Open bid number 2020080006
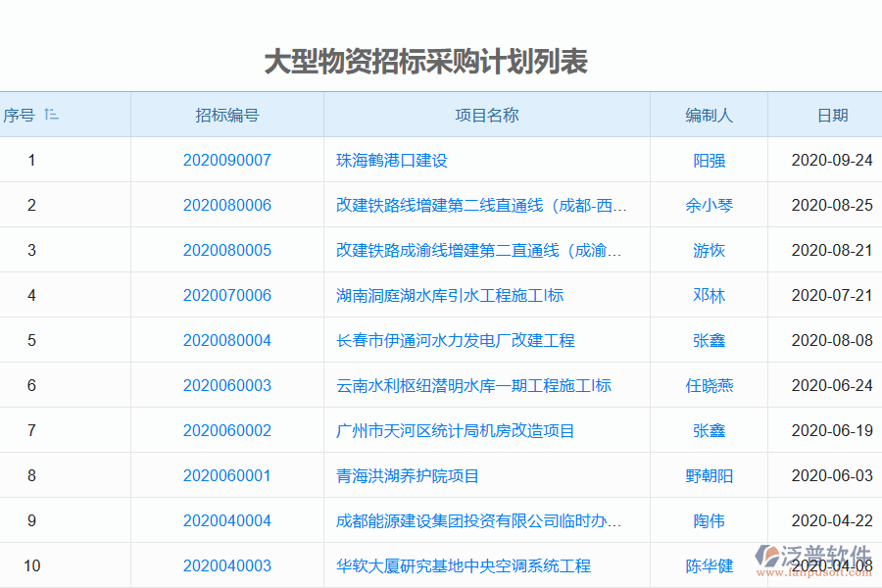The width and height of the screenshot is (882, 588). pos(226,205)
